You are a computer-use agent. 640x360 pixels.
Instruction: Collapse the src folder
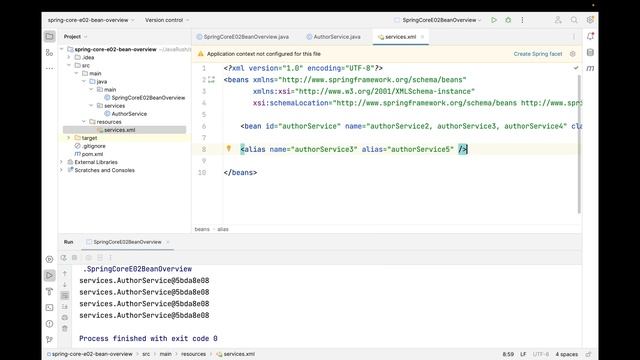69,65
